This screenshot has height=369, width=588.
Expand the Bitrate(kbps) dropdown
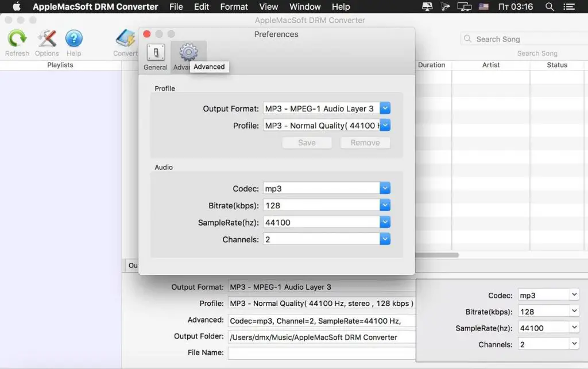pos(384,205)
